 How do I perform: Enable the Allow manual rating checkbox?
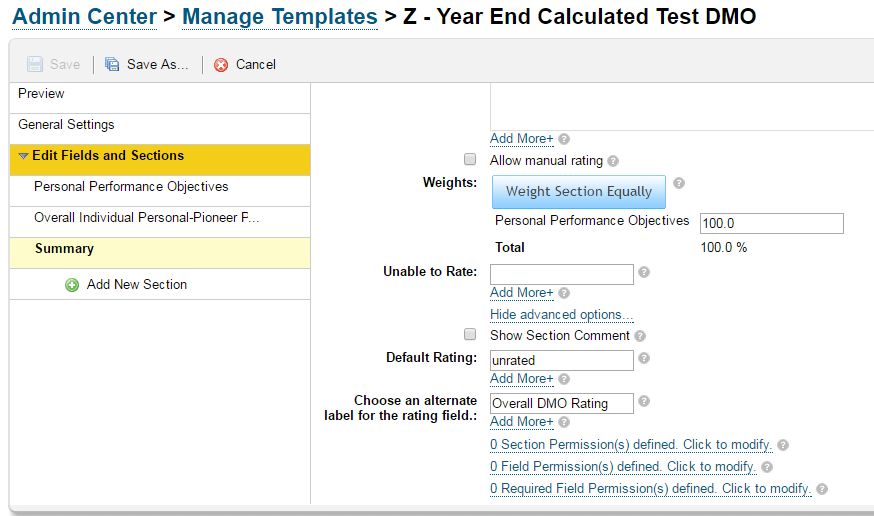tap(470, 159)
